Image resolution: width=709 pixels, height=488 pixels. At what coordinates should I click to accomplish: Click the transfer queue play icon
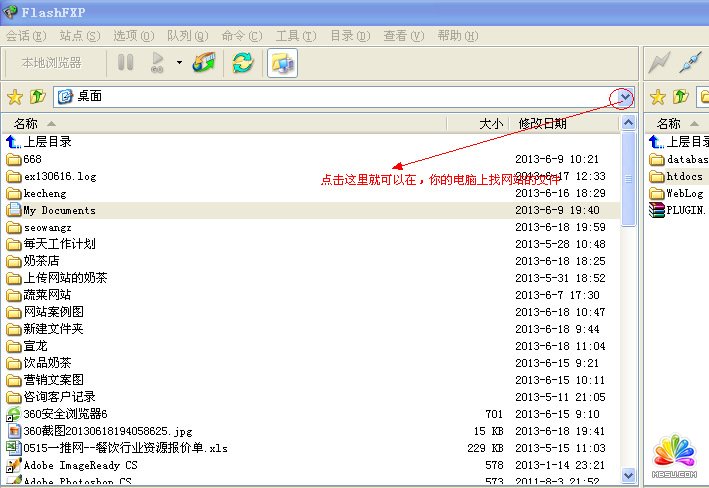157,63
